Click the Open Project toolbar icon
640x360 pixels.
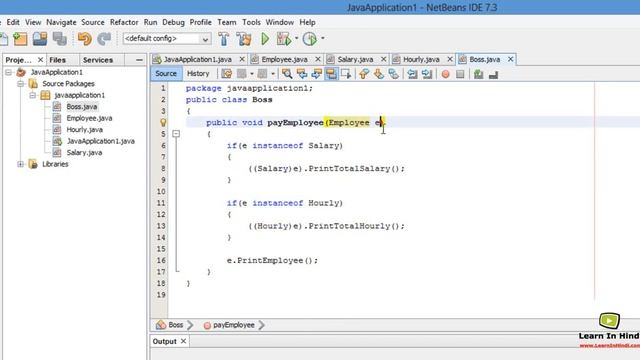[40, 39]
